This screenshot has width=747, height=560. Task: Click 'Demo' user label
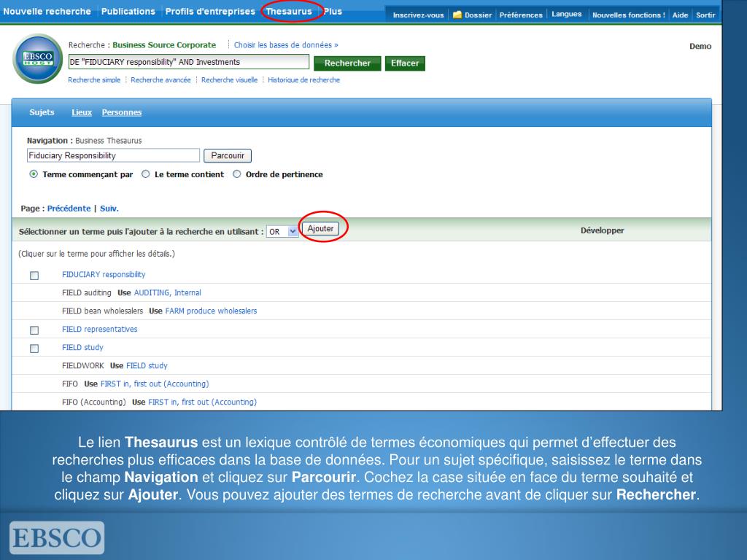click(x=700, y=46)
